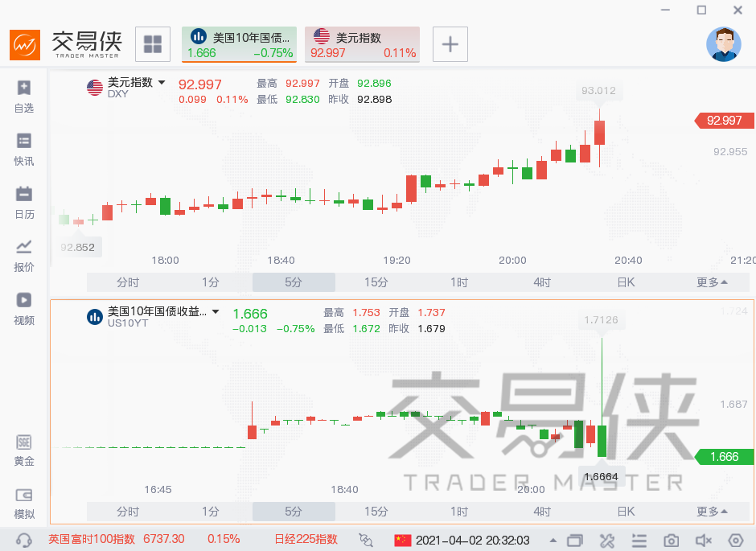Click the 英国富时100指数 ticker in status bar

[92, 539]
